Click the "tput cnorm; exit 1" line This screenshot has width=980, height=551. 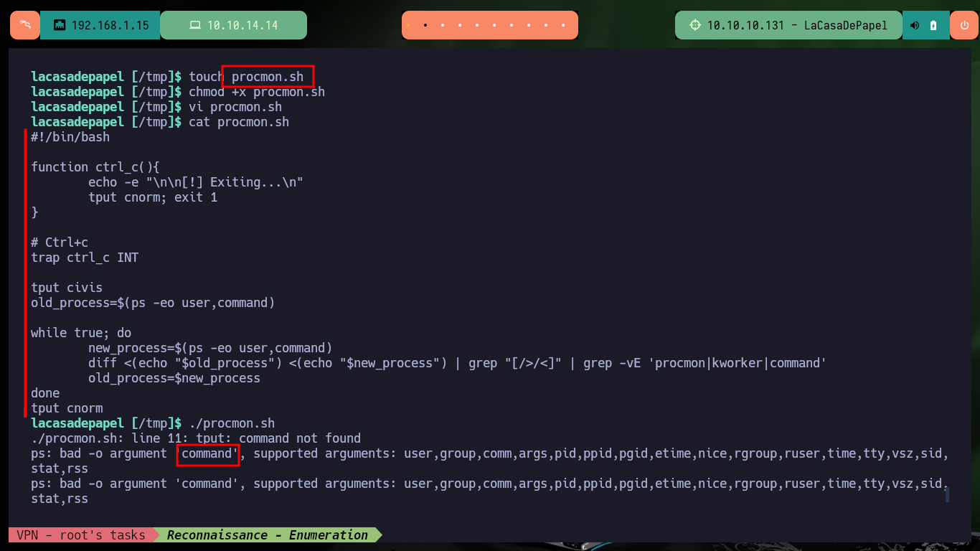pos(153,197)
